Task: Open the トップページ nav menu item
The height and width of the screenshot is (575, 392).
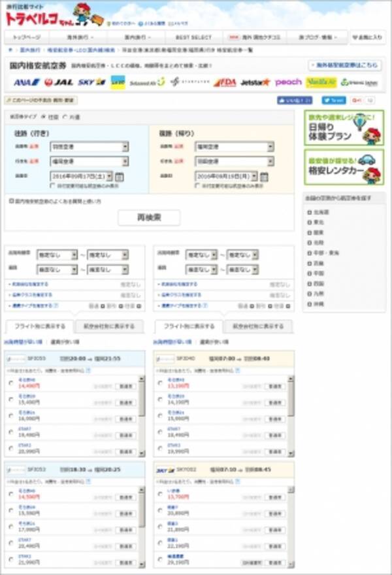Action: pyautogui.click(x=26, y=37)
